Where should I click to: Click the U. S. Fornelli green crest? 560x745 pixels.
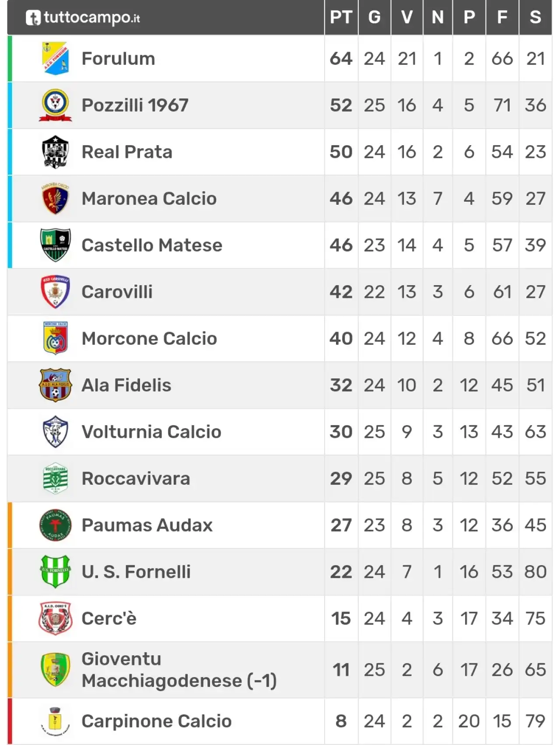pyautogui.click(x=55, y=572)
